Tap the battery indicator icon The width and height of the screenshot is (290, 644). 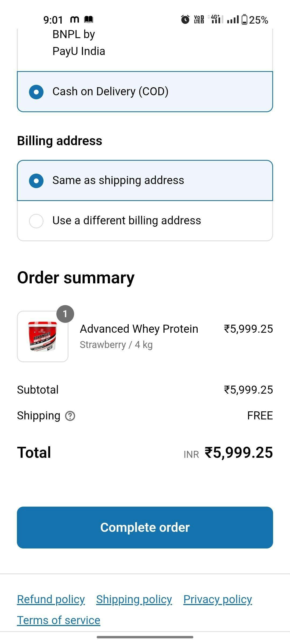(244, 20)
